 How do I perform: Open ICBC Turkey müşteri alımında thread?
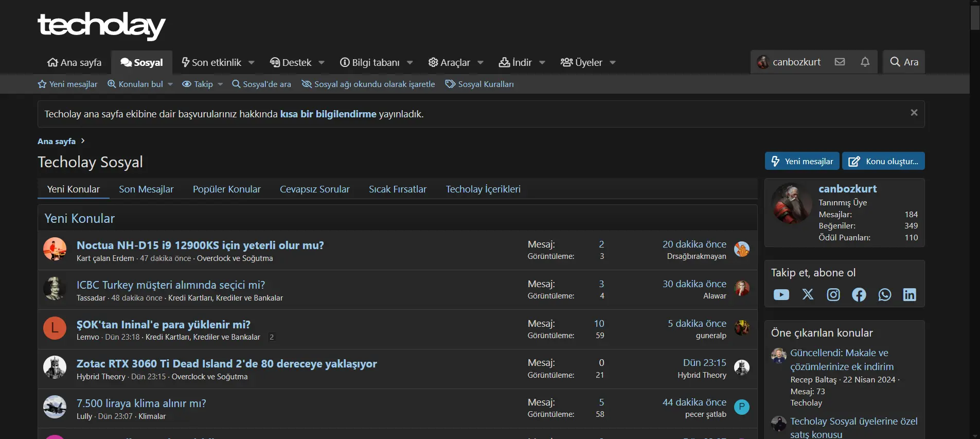coord(171,285)
